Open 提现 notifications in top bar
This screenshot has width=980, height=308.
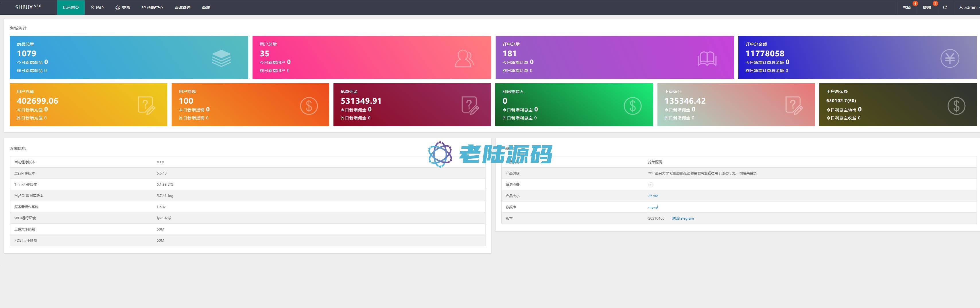click(927, 8)
